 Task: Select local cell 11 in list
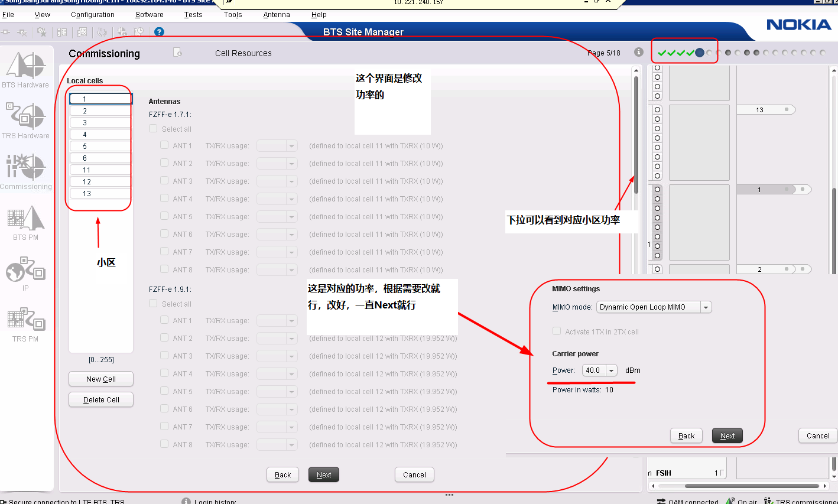pos(100,170)
